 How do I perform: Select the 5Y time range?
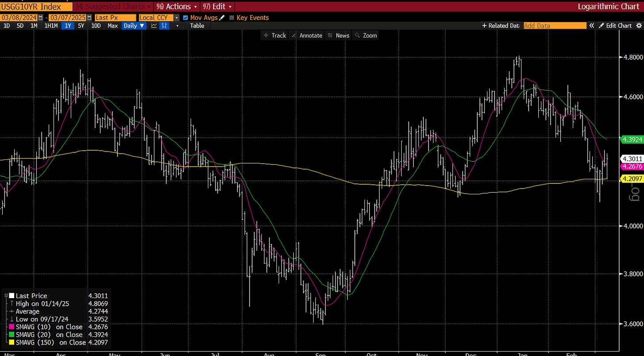point(81,26)
